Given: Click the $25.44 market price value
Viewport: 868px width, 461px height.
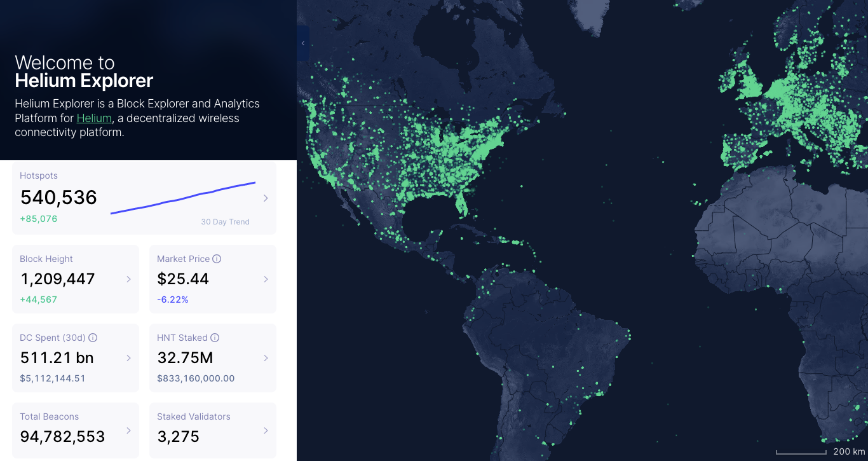Looking at the screenshot, I should click(183, 279).
